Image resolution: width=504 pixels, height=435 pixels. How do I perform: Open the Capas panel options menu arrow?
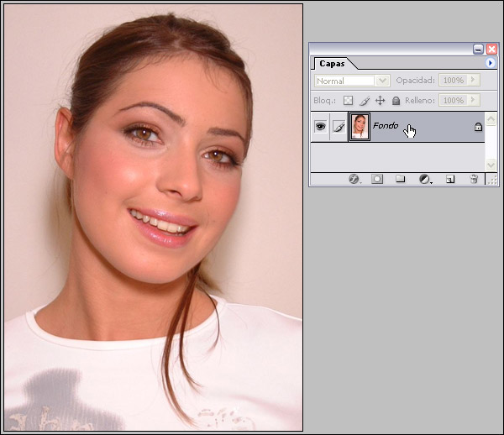491,63
